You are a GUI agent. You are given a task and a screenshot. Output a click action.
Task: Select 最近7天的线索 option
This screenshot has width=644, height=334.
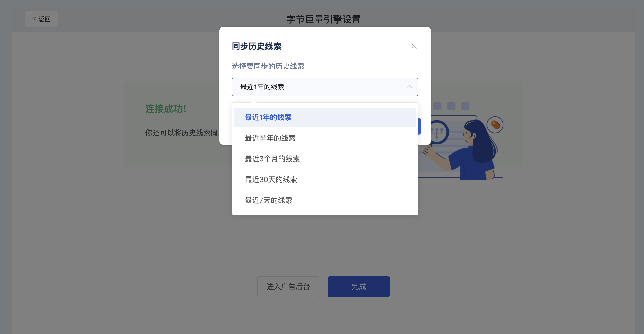[x=325, y=200]
